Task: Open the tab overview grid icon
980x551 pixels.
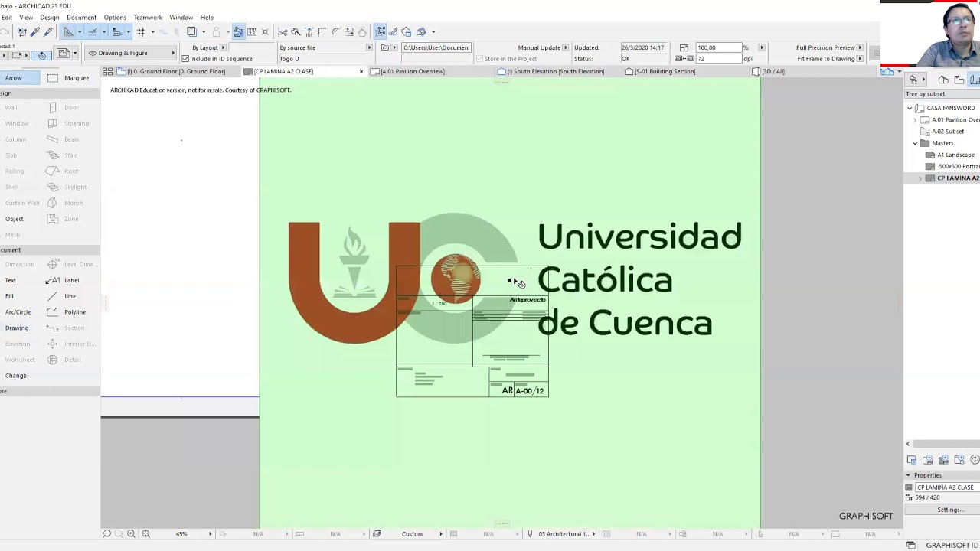Action: [107, 71]
